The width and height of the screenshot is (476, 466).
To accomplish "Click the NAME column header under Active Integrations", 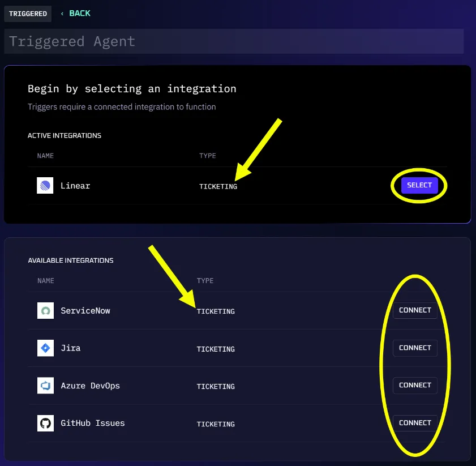I will click(45, 156).
